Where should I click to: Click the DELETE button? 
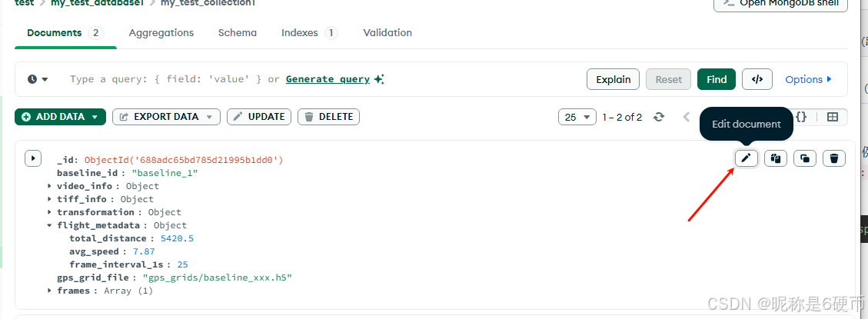pos(329,117)
